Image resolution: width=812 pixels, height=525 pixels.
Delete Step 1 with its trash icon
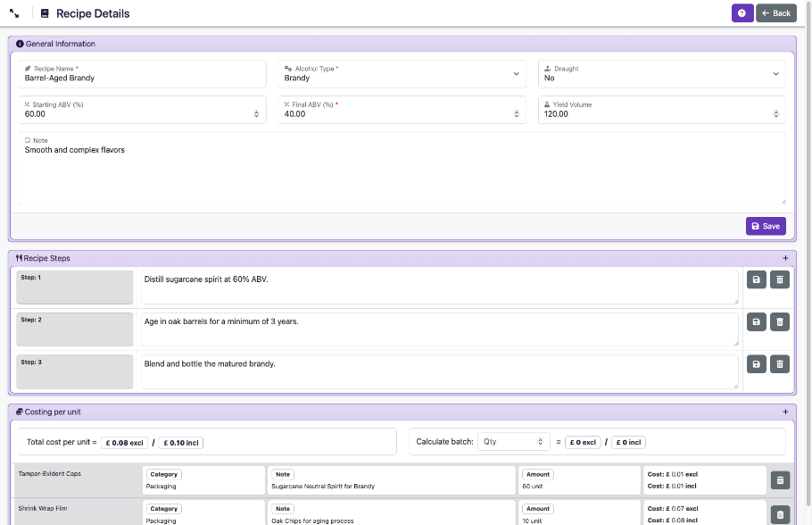[x=780, y=280]
